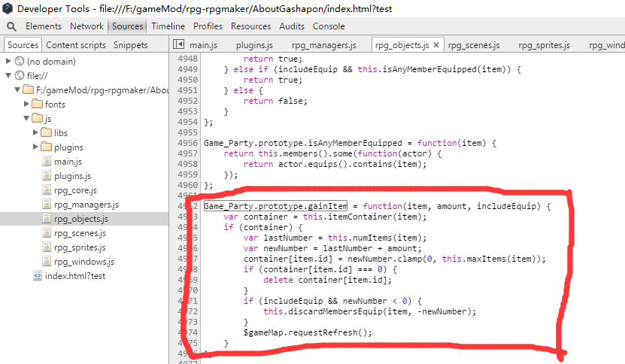Click the Game_Party.prototype.gainItem text

275,206
